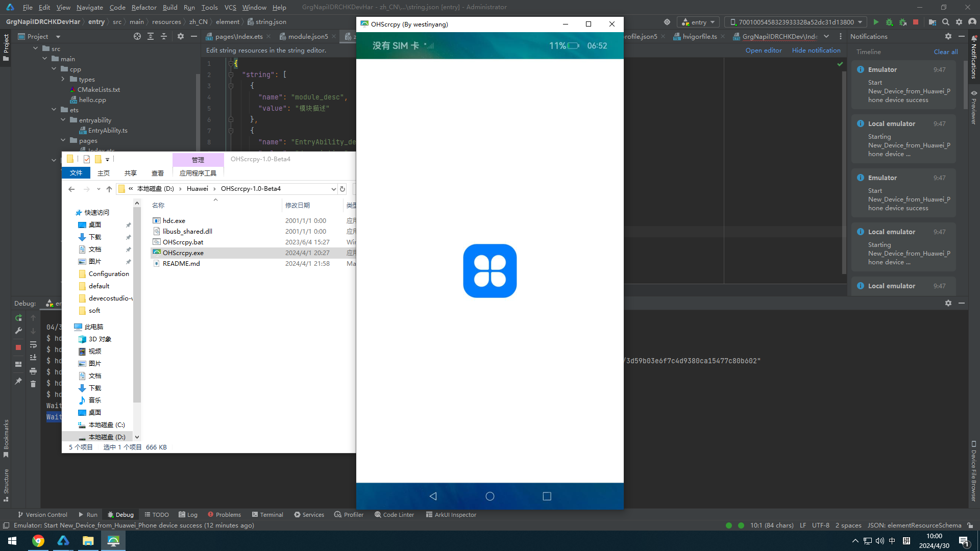Open debug configuration wrench icon
The width and height of the screenshot is (980, 551).
click(x=18, y=331)
